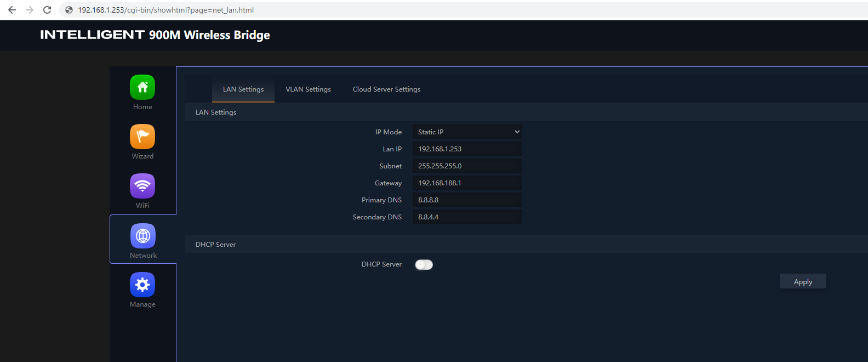Open the Cloud Server Settings tab
Screen dimensions: 868x362
pos(386,89)
